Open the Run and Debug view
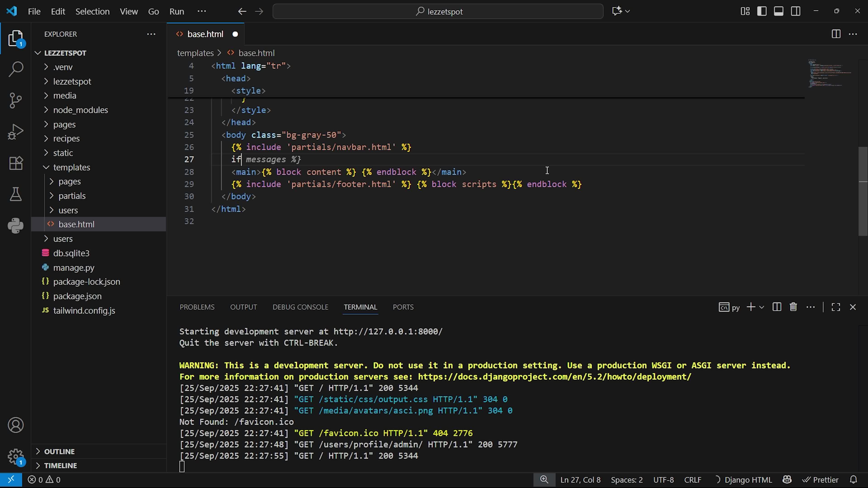 point(16,132)
